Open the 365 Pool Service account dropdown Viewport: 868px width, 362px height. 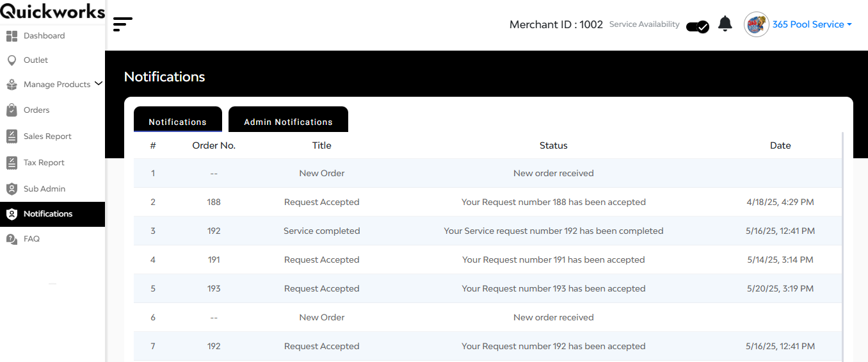tap(812, 24)
